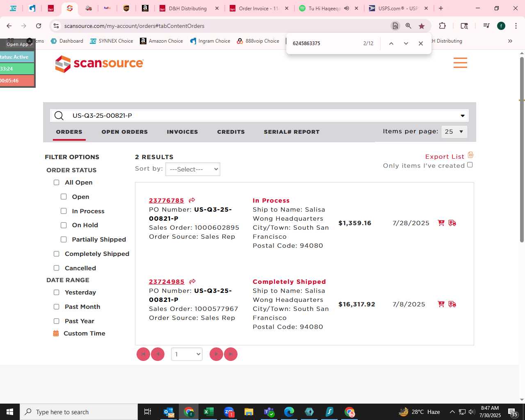Click the order search field with US-Q3-25-00821-P
The image size is (525, 420).
click(x=259, y=116)
